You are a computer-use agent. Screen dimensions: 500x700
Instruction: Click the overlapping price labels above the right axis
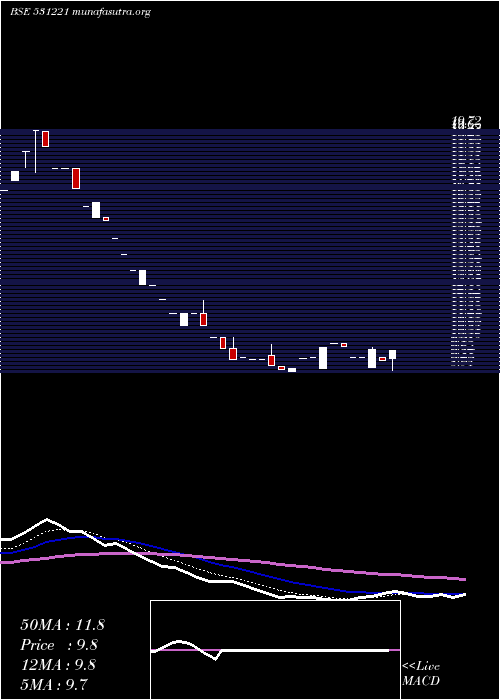[x=467, y=121]
